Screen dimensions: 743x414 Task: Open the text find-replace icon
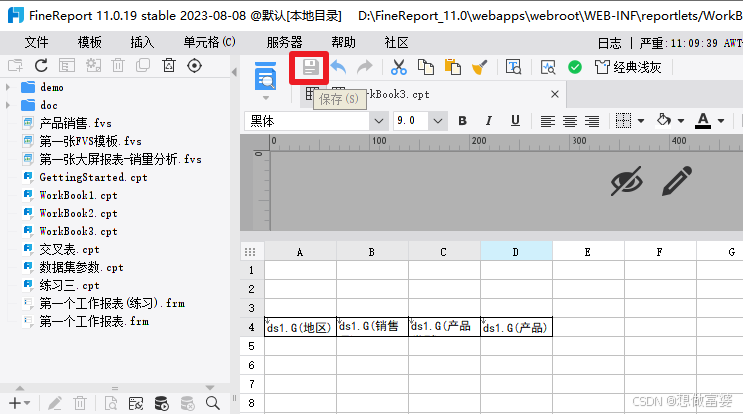pyautogui.click(x=513, y=67)
